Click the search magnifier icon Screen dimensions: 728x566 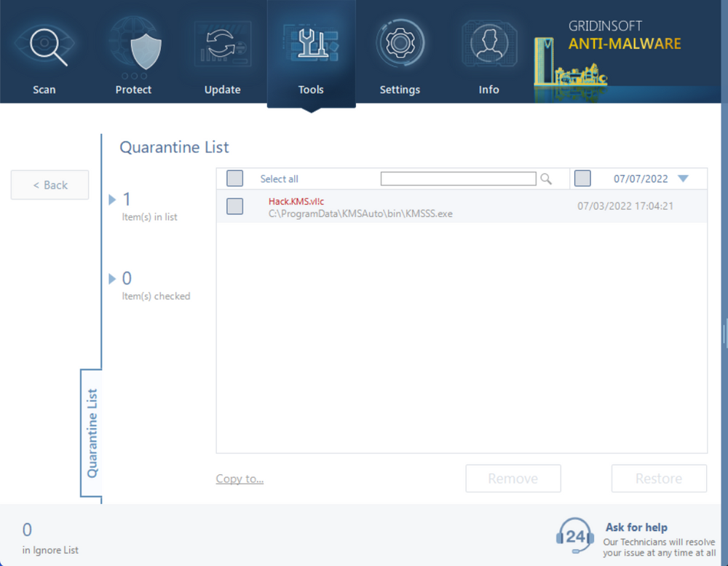(546, 179)
